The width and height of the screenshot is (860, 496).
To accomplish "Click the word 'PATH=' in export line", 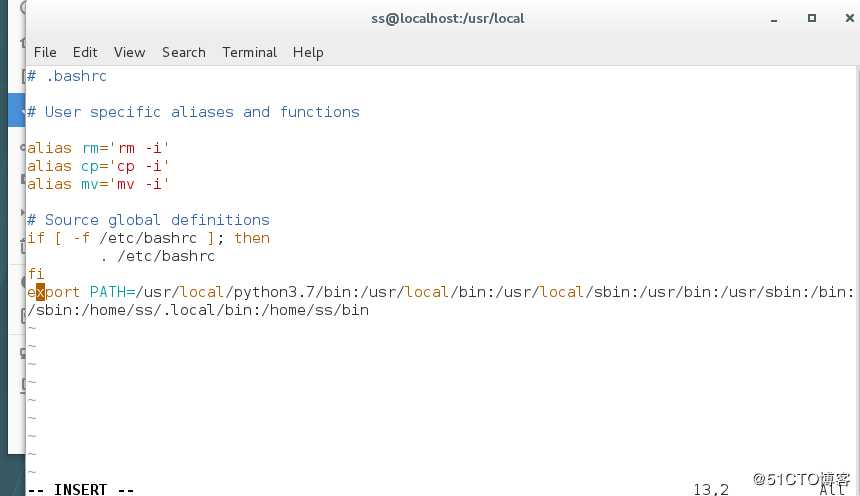I will [x=112, y=292].
